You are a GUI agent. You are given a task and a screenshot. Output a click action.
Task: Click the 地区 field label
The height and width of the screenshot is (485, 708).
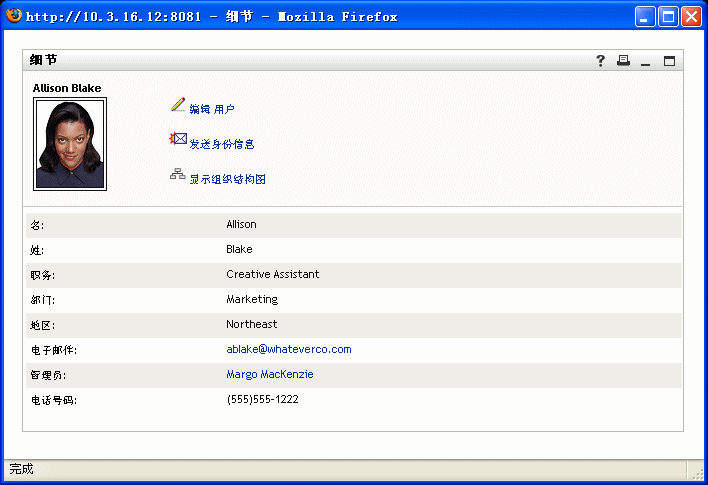click(42, 325)
